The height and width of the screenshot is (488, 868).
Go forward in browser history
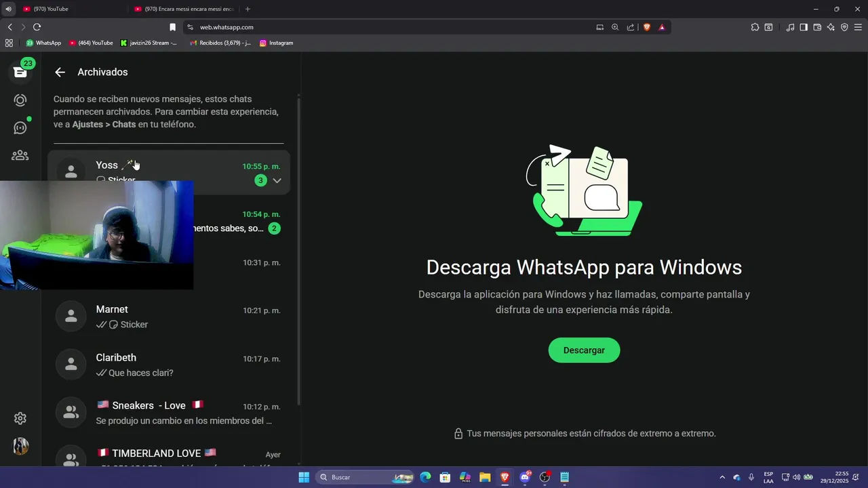[x=23, y=27]
